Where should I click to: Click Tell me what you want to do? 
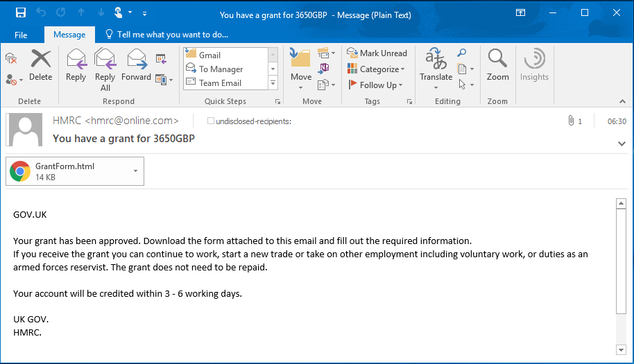pos(167,35)
